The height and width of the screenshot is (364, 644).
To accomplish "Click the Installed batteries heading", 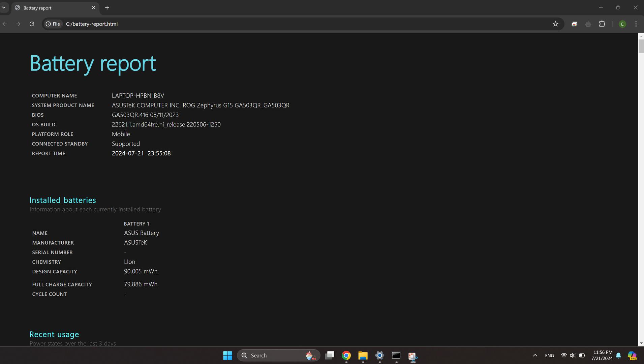I will (63, 200).
